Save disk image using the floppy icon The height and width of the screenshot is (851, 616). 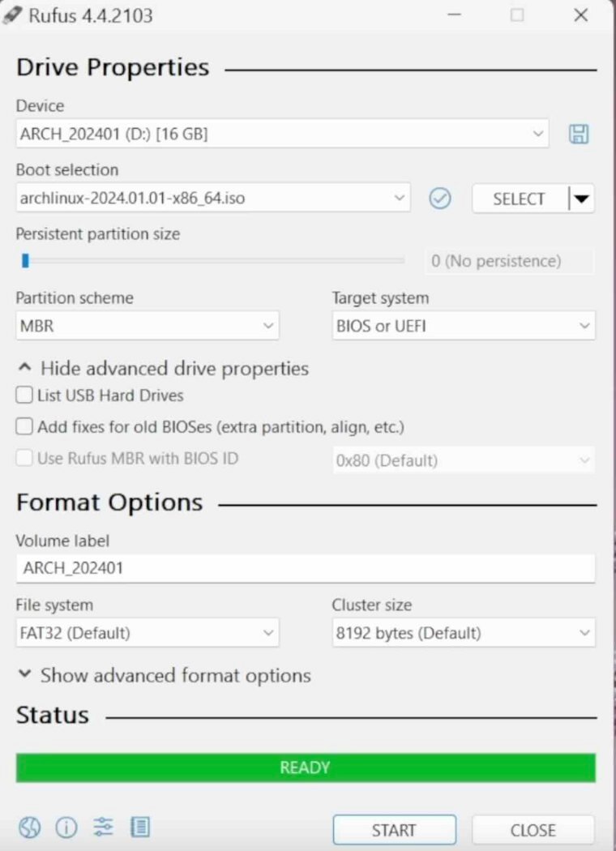point(579,134)
